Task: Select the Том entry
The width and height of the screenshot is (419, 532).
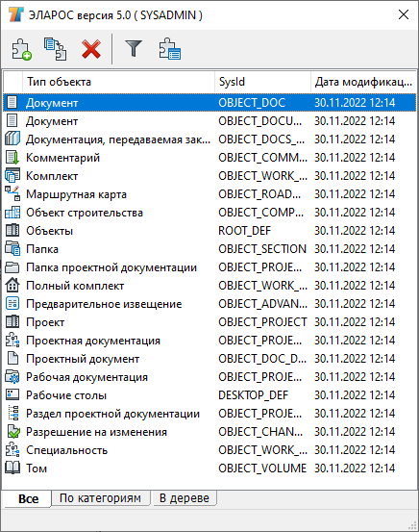Action: coord(209,469)
